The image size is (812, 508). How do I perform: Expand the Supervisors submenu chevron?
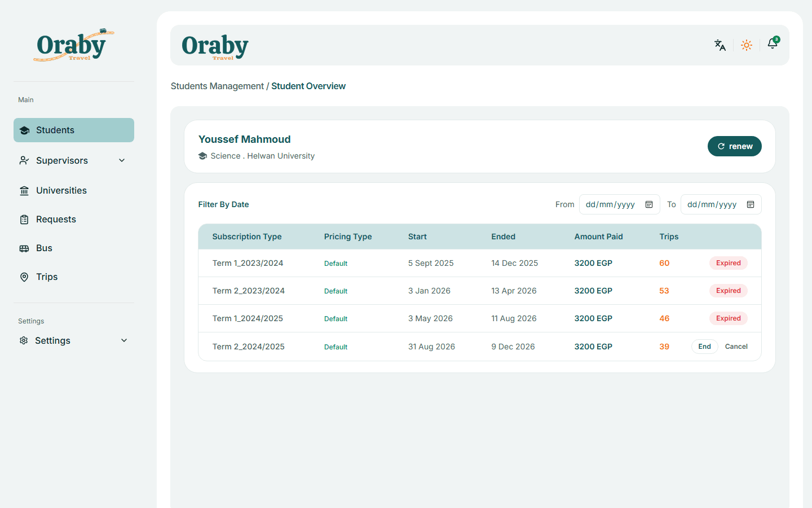tap(122, 160)
